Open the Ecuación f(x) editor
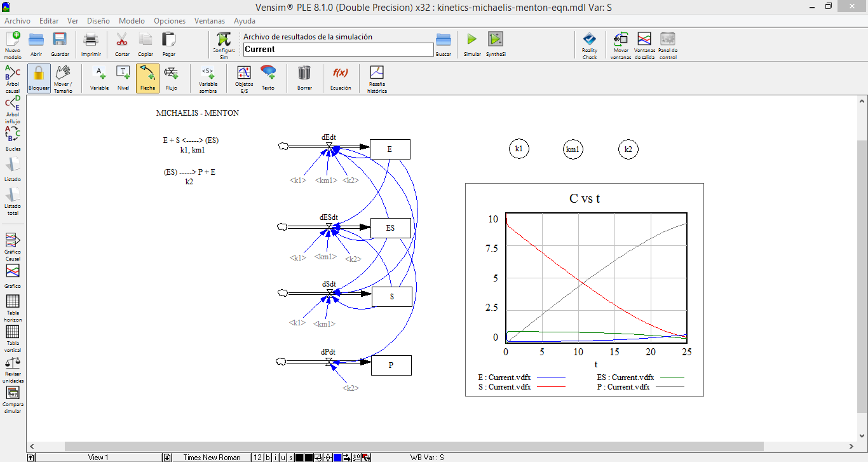The height and width of the screenshot is (462, 868). 341,78
